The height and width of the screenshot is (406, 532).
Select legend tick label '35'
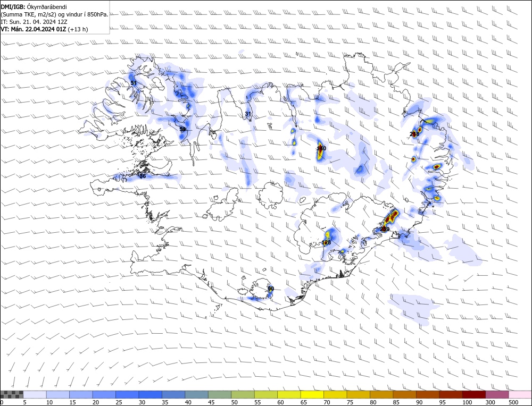165,402
